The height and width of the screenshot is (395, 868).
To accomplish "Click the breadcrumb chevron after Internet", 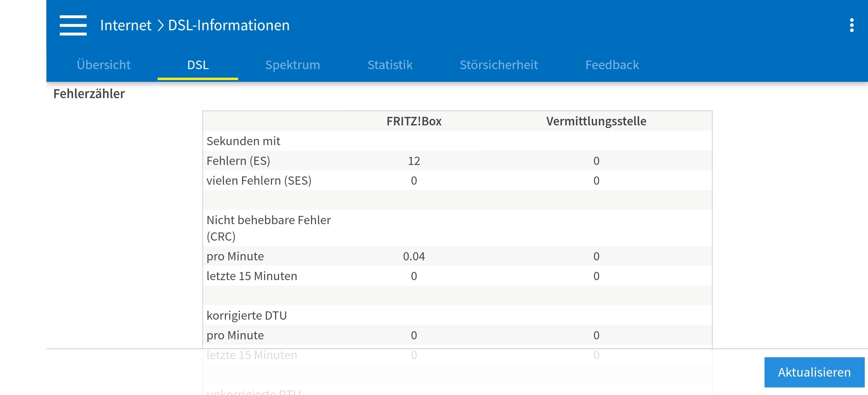I will [160, 25].
